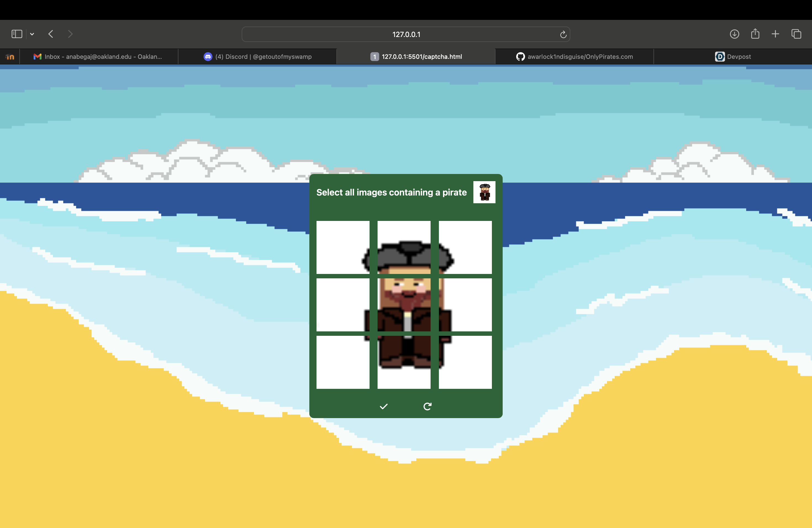
Task: Select the top-left captcha tile
Action: (343, 247)
